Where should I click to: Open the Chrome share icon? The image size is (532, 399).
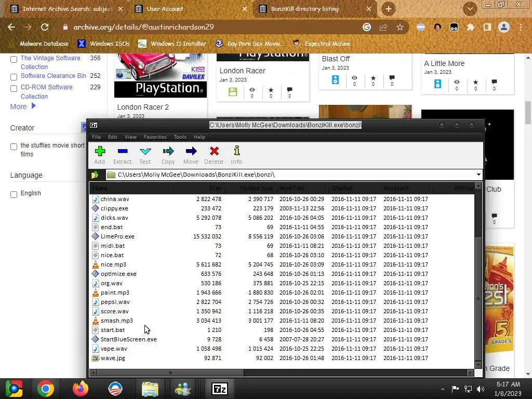pos(383,27)
